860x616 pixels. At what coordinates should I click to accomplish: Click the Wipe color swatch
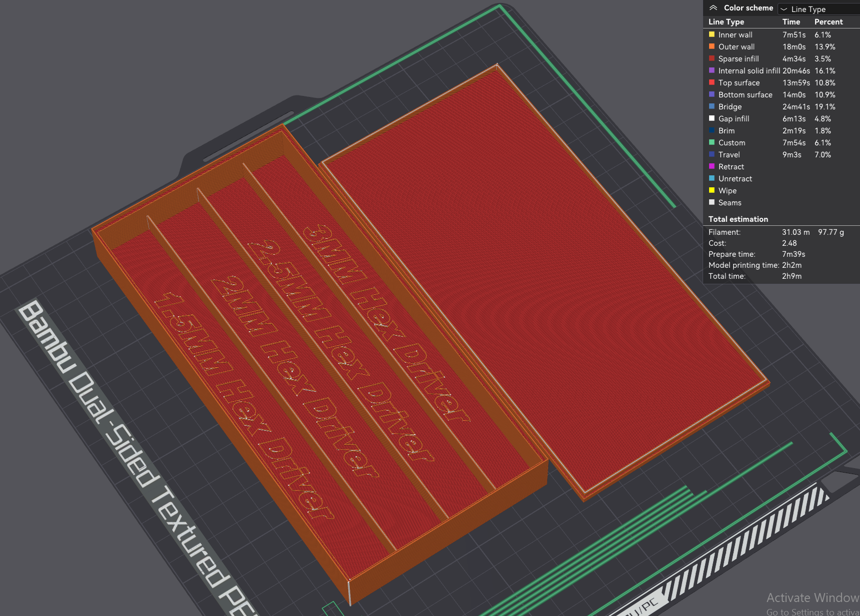pyautogui.click(x=712, y=190)
